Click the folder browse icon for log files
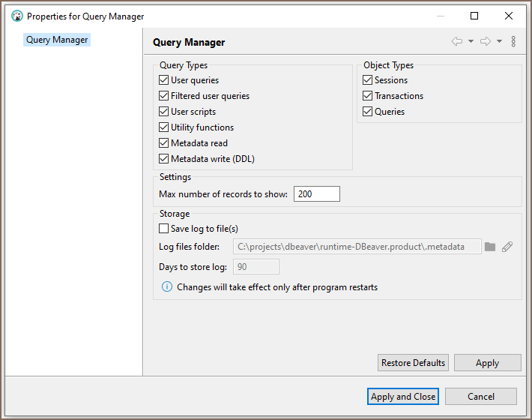 pyautogui.click(x=490, y=247)
